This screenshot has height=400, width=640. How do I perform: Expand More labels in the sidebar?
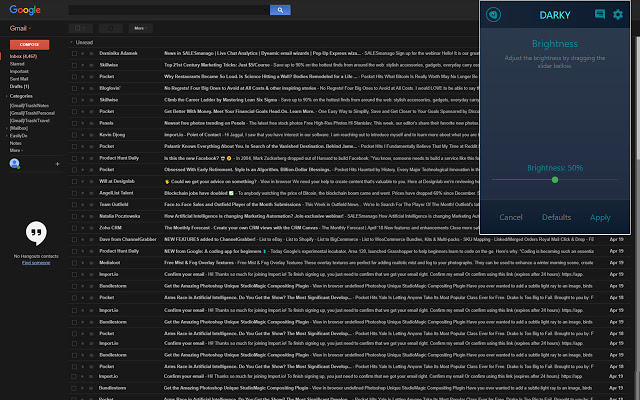tap(16, 151)
